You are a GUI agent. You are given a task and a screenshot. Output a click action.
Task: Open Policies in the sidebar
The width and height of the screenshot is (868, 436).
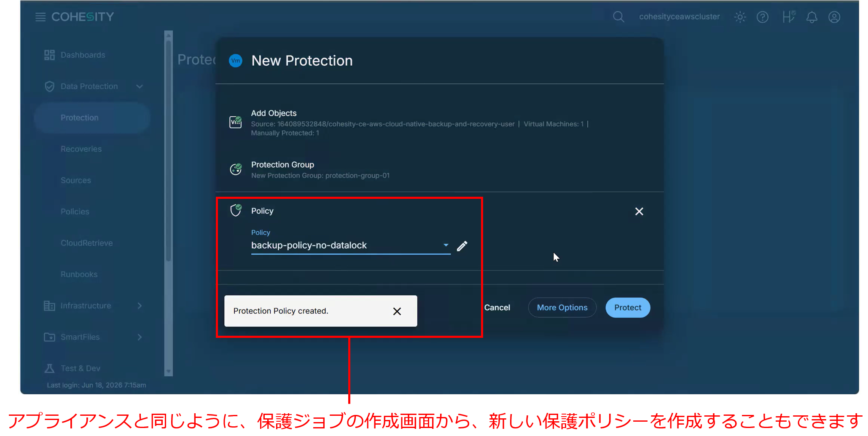pos(75,211)
